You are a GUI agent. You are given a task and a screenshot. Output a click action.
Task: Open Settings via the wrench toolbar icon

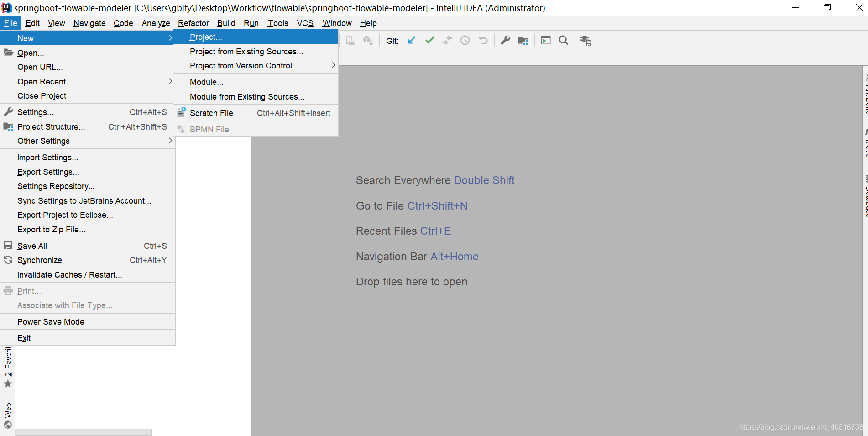505,40
